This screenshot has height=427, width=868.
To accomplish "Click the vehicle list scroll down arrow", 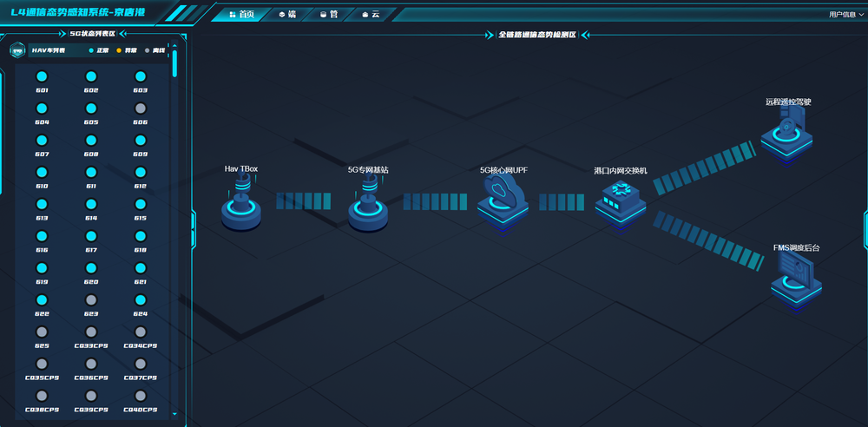I will (x=175, y=413).
